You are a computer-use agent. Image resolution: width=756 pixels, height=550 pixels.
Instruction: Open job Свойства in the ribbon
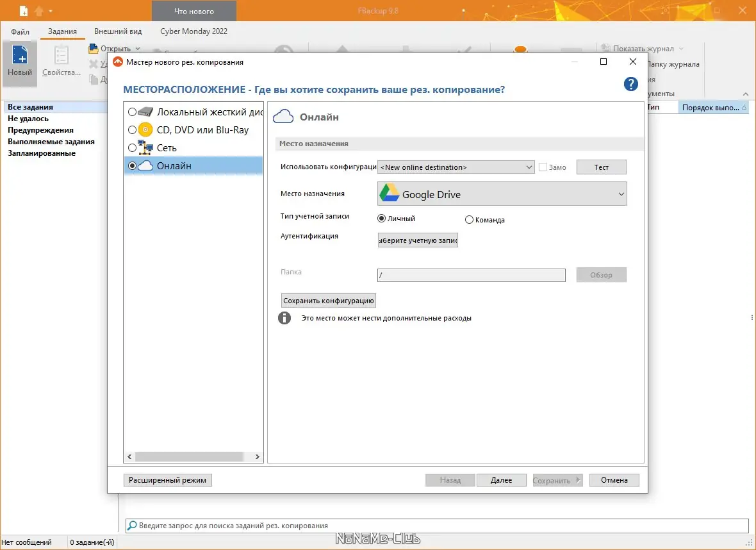coord(62,60)
